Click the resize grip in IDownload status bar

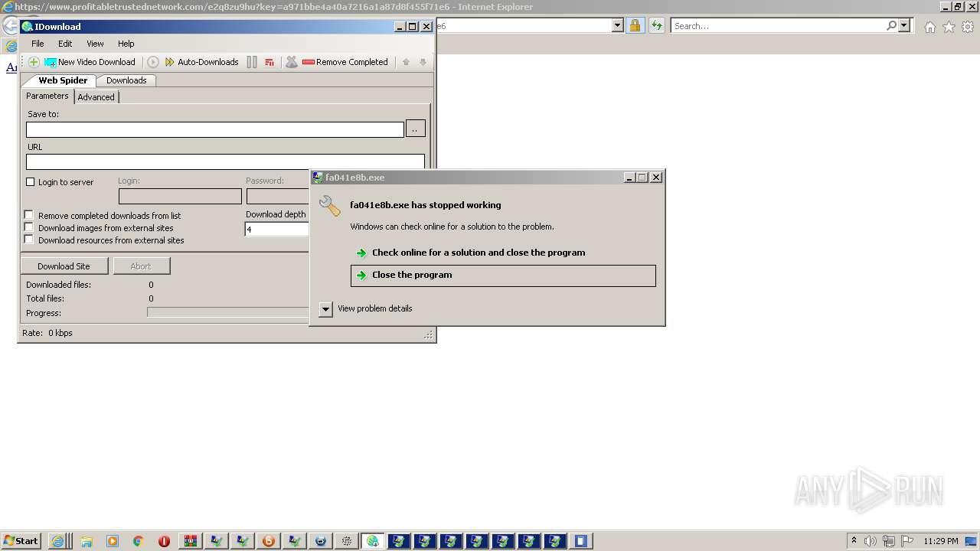click(x=429, y=334)
